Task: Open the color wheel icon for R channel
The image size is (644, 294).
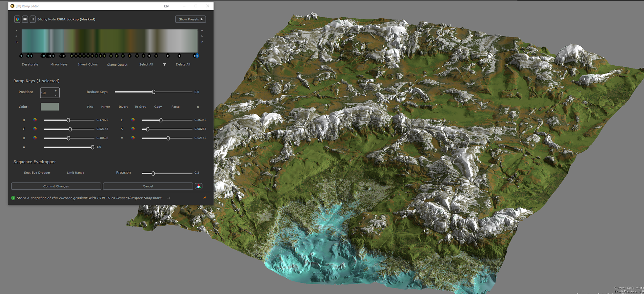Action: [35, 120]
